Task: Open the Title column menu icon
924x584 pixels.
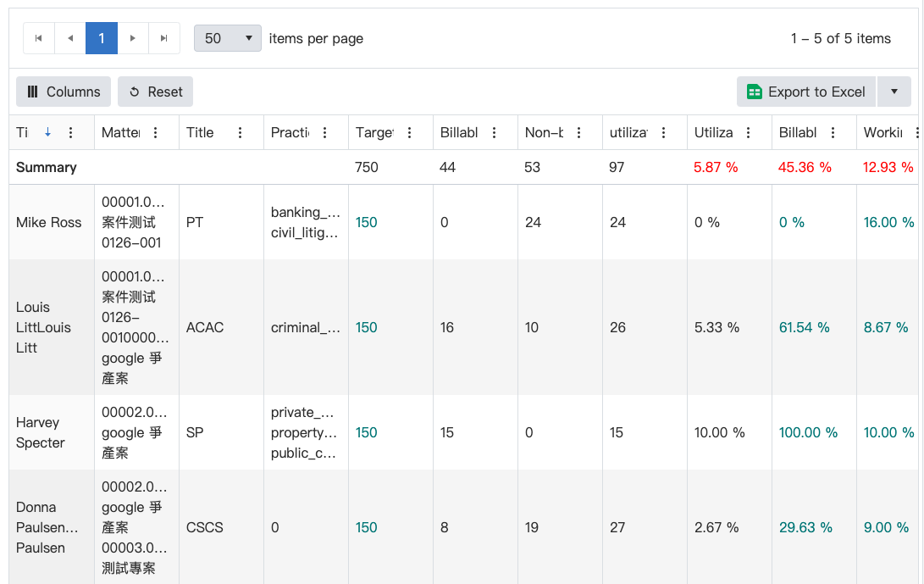Action: [x=241, y=132]
